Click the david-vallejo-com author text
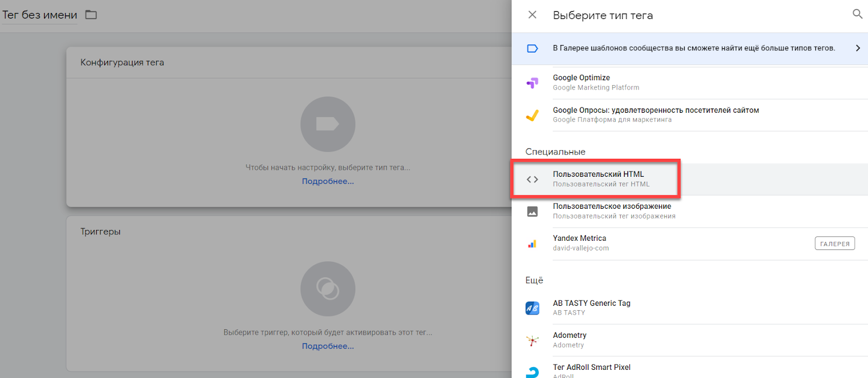The width and height of the screenshot is (868, 378). (x=580, y=248)
